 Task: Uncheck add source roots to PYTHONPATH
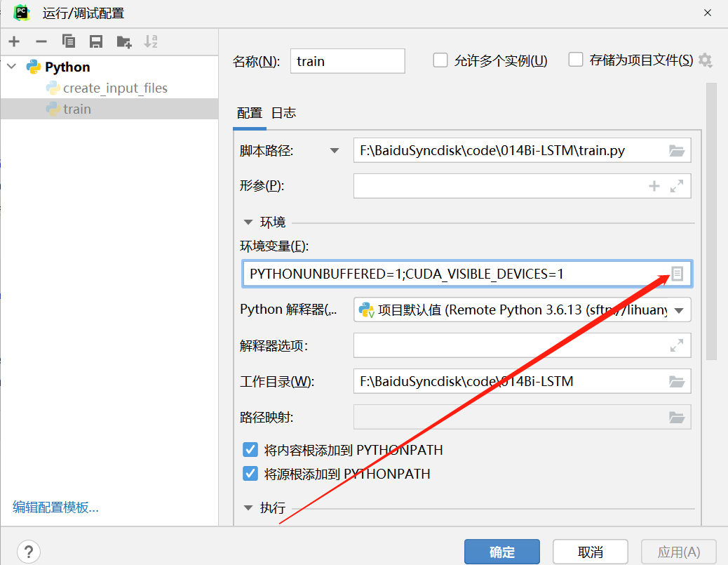pyautogui.click(x=250, y=474)
